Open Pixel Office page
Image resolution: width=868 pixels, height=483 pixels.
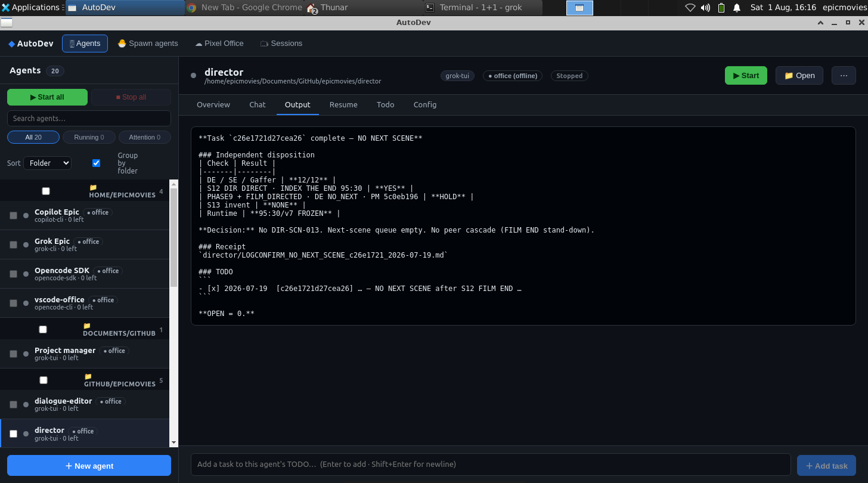[219, 44]
